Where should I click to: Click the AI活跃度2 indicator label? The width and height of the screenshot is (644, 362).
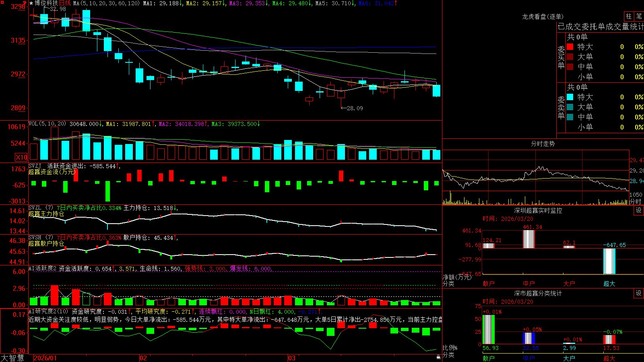tap(43, 269)
